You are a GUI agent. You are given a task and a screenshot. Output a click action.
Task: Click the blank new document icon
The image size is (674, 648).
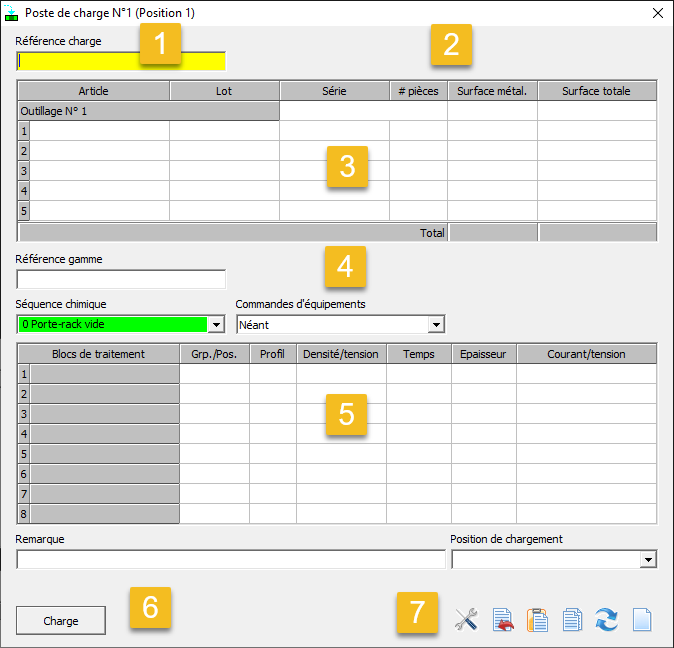coord(641,620)
